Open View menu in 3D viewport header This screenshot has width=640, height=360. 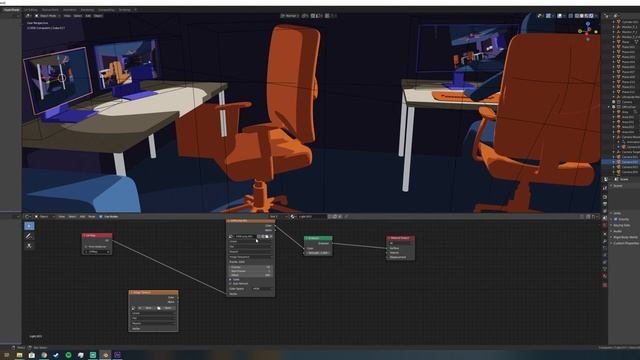click(x=67, y=16)
